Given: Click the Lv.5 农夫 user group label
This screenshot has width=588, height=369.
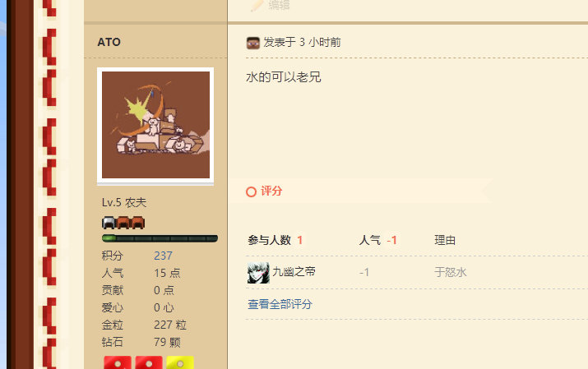Looking at the screenshot, I should pyautogui.click(x=124, y=202).
